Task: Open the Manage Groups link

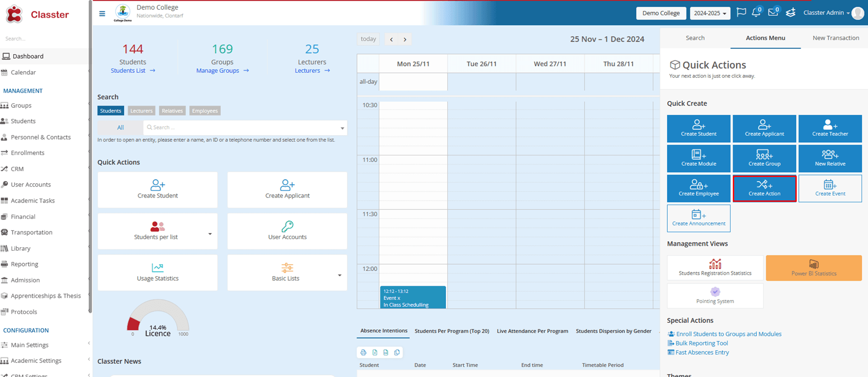Action: pos(222,71)
